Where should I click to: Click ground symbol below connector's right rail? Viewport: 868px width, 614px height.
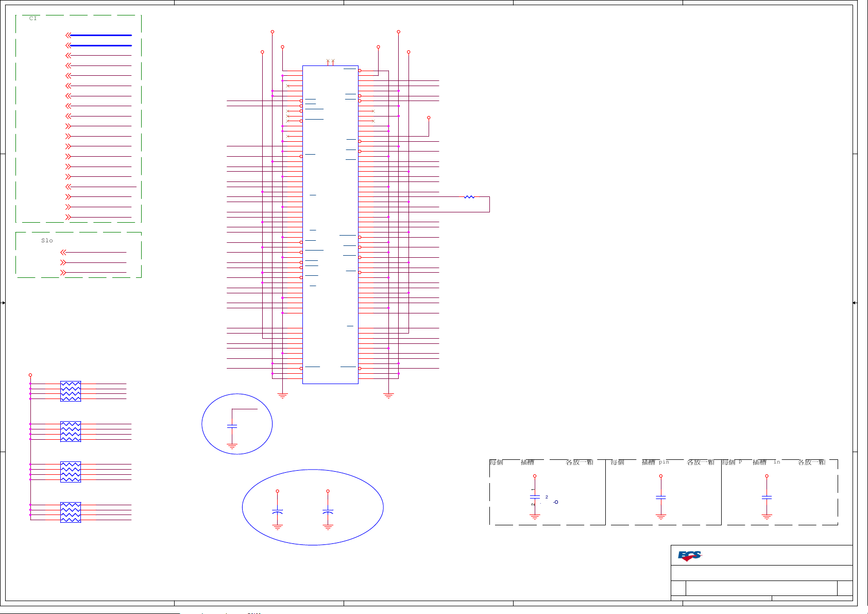point(388,396)
